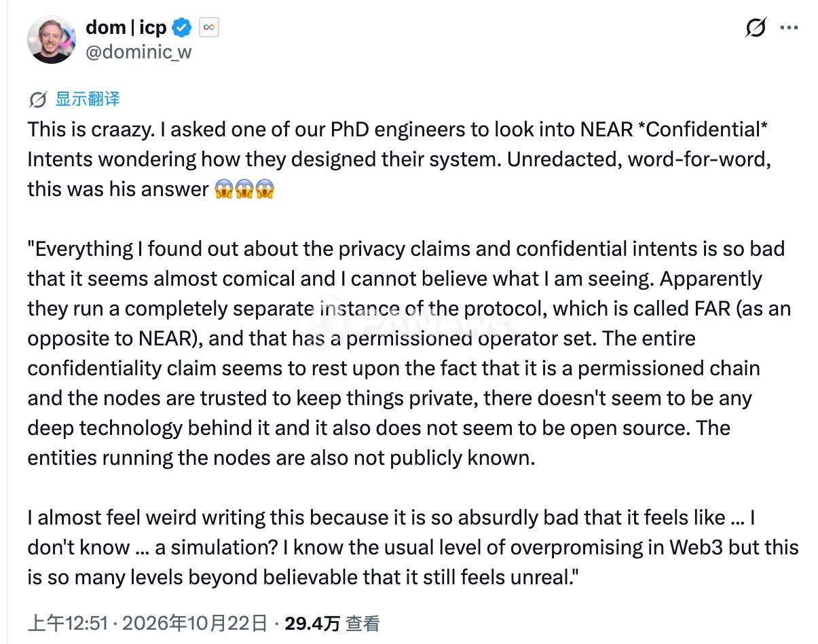818x644 pixels.
Task: Click the Grok icon beside the more menu
Action: click(756, 28)
